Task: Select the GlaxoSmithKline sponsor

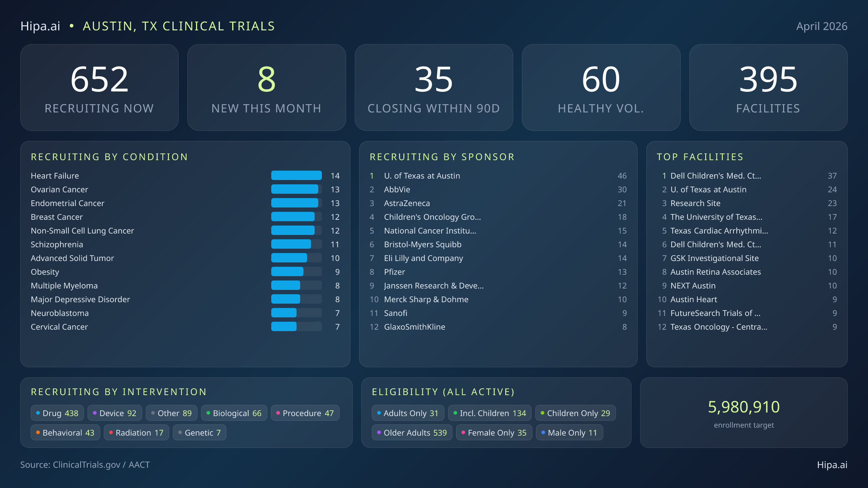Action: pos(498,327)
